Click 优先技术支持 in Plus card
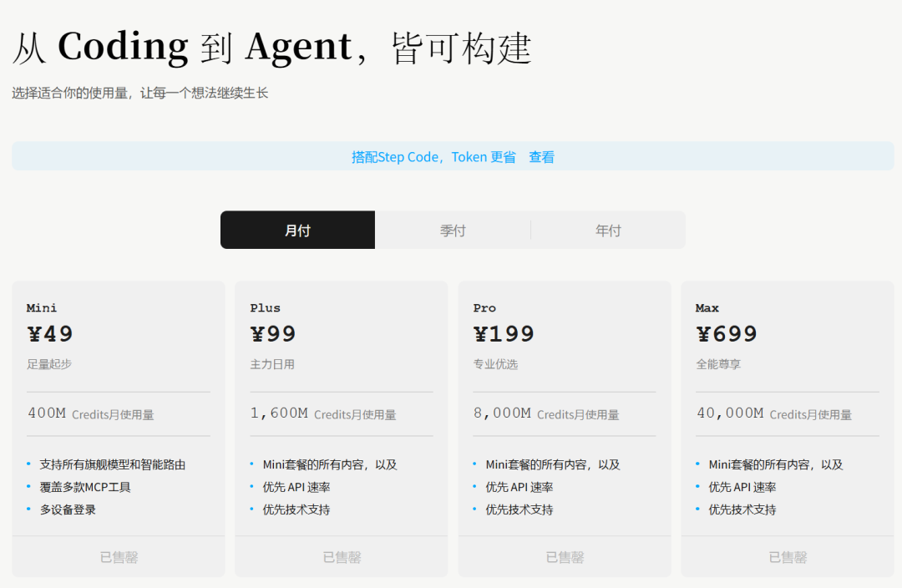This screenshot has height=588, width=902. pyautogui.click(x=296, y=509)
